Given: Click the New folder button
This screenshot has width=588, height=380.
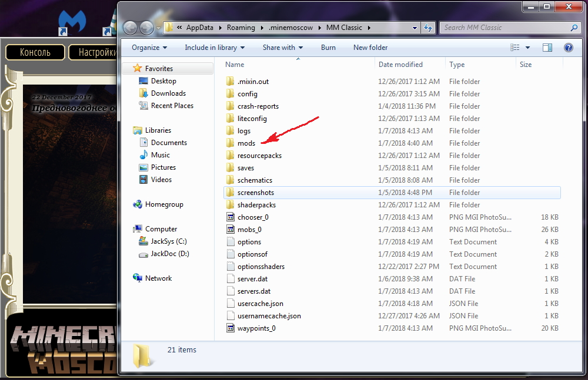Looking at the screenshot, I should [370, 48].
